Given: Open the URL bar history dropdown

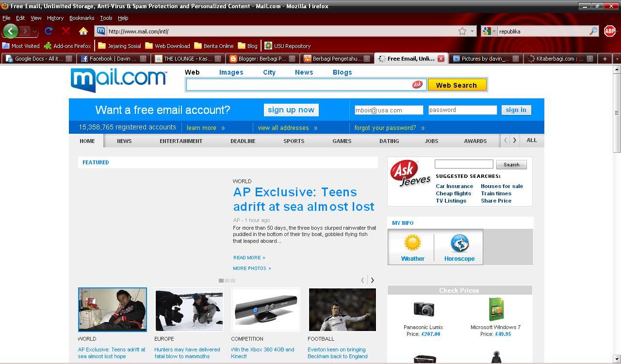Looking at the screenshot, I should pyautogui.click(x=472, y=31).
